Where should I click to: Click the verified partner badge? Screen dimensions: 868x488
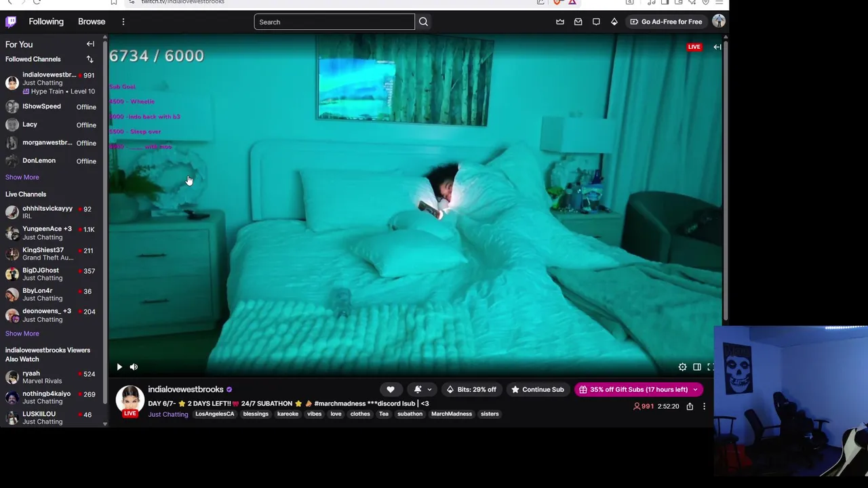(x=229, y=390)
